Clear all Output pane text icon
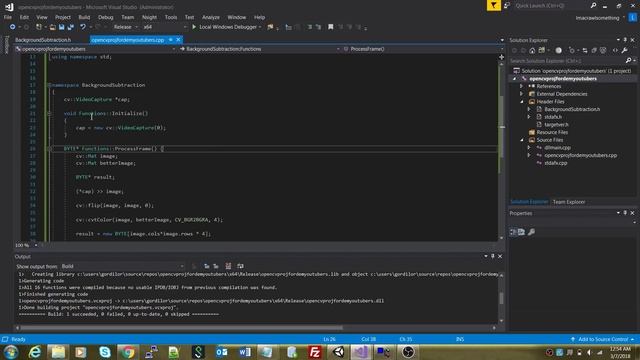The height and width of the screenshot is (360, 640). coord(228,266)
